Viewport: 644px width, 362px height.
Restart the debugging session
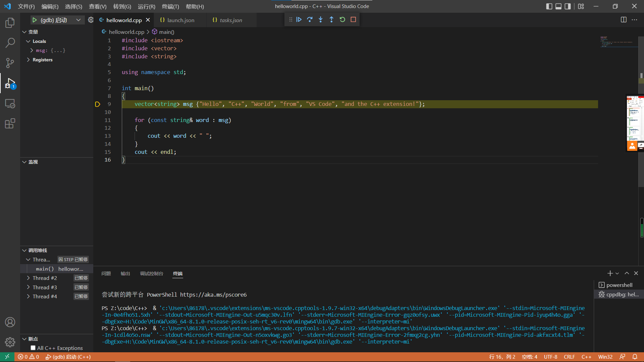(x=342, y=20)
